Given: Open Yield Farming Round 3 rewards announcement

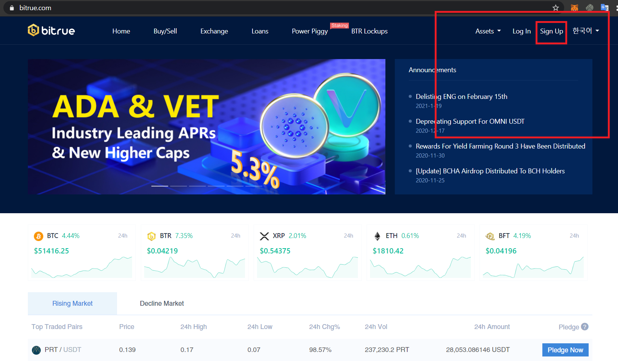Looking at the screenshot, I should click(501, 146).
